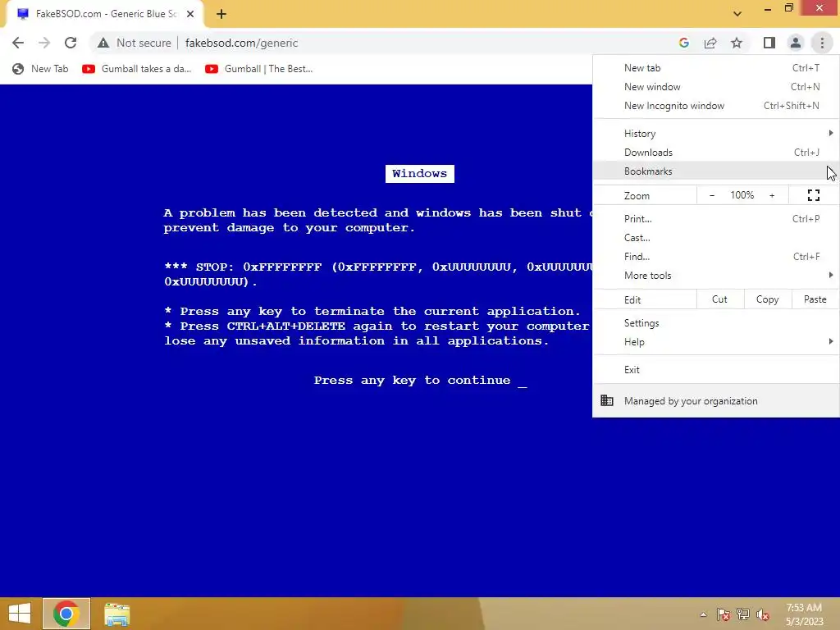Open the profile avatar icon
Viewport: 840px width, 630px height.
click(x=796, y=43)
